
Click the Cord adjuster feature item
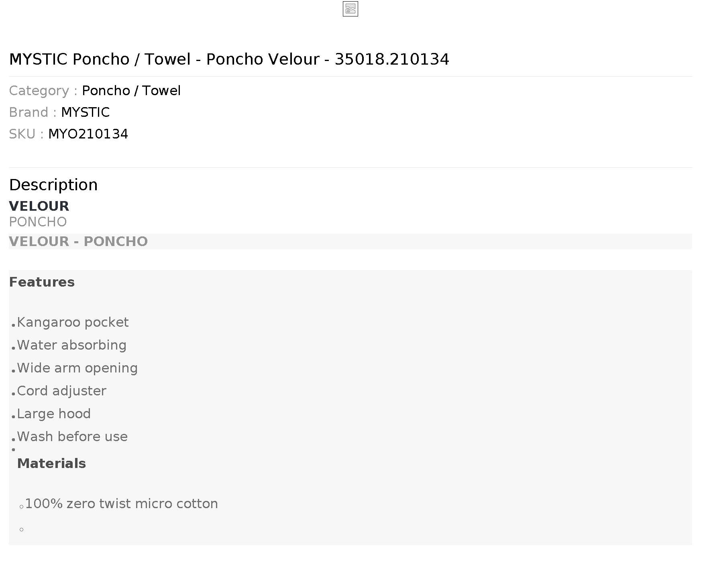pos(61,391)
